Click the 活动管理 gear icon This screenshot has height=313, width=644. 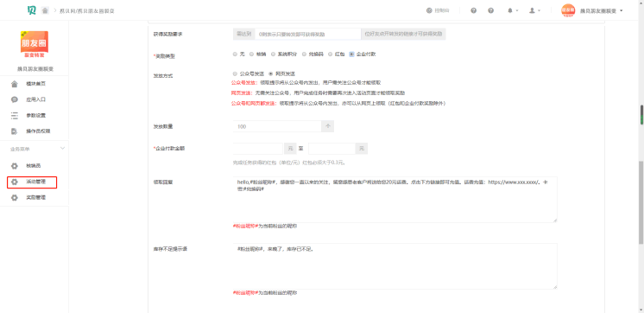(x=15, y=182)
